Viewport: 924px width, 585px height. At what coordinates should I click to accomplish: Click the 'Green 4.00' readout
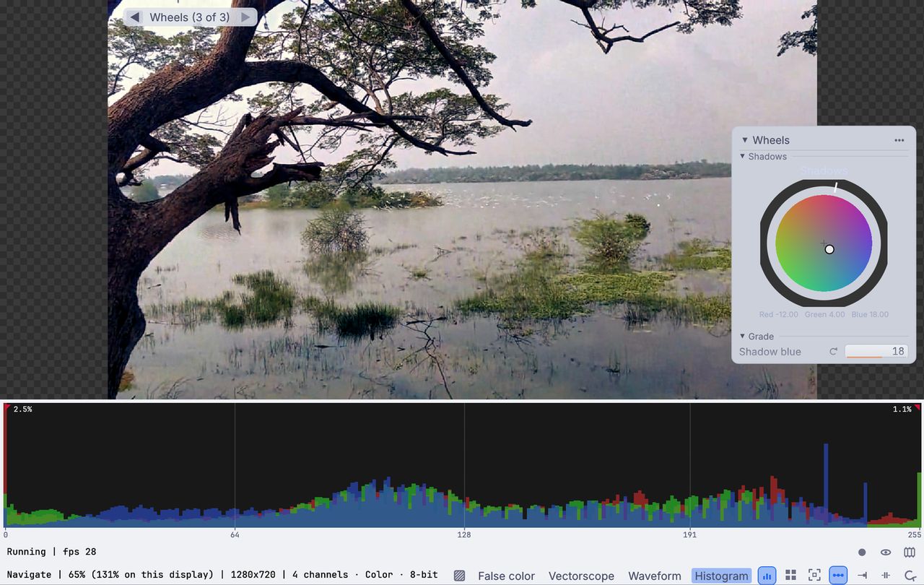[824, 315]
